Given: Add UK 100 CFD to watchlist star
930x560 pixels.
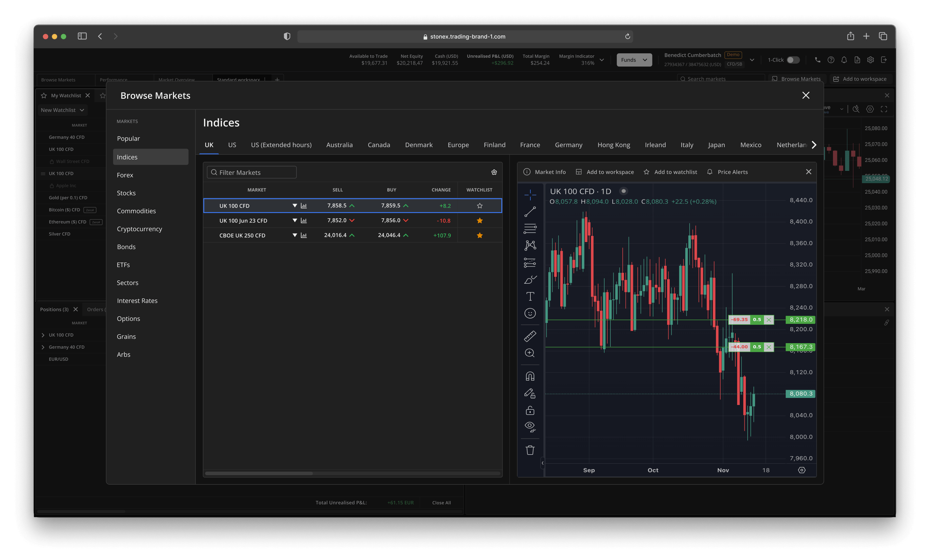Looking at the screenshot, I should pos(479,206).
